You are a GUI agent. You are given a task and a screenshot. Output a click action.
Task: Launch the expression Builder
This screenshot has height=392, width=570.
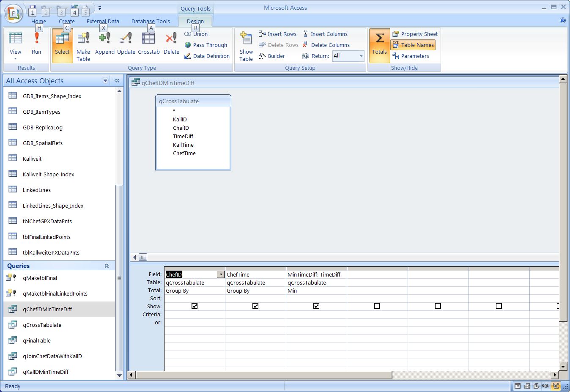pyautogui.click(x=272, y=56)
